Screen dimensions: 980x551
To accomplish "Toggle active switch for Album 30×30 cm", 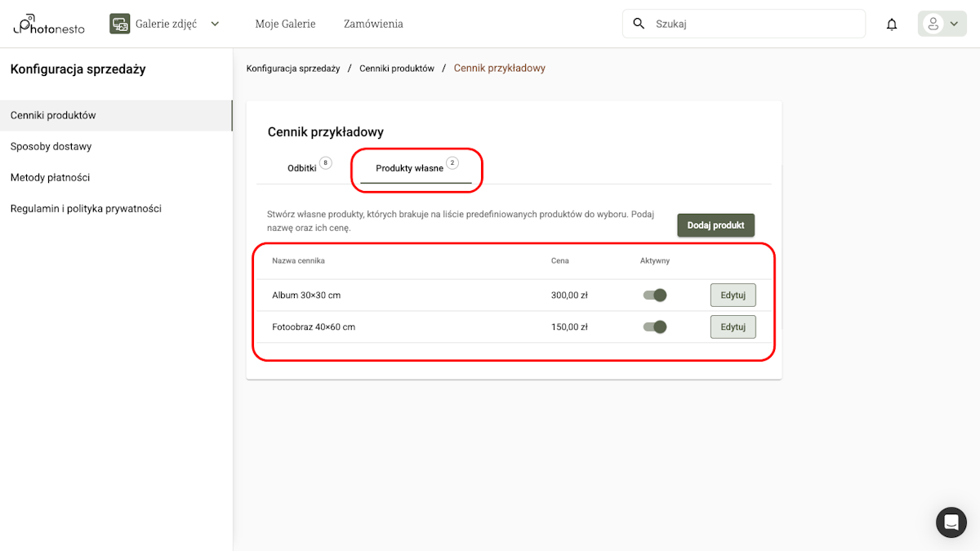I will (655, 295).
